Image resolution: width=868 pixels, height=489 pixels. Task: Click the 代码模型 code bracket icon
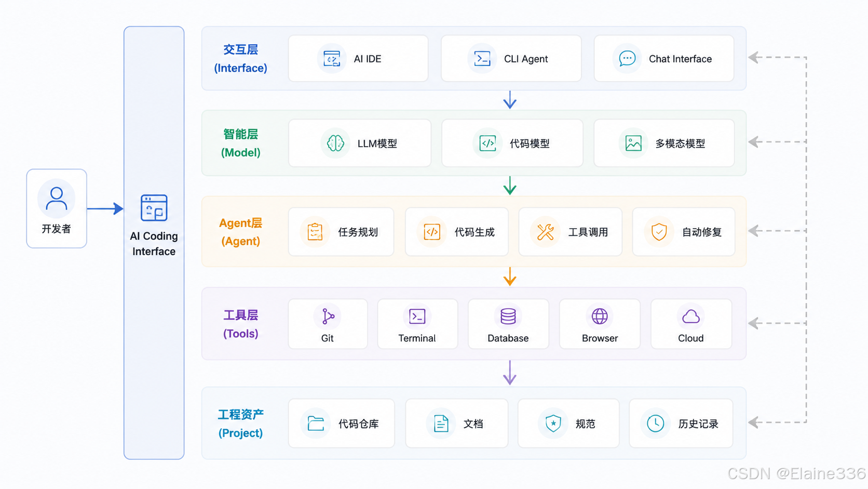tap(487, 143)
